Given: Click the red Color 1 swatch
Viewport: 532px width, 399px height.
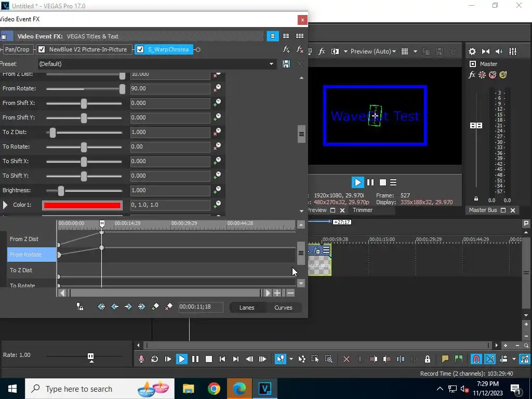Looking at the screenshot, I should pyautogui.click(x=82, y=205).
